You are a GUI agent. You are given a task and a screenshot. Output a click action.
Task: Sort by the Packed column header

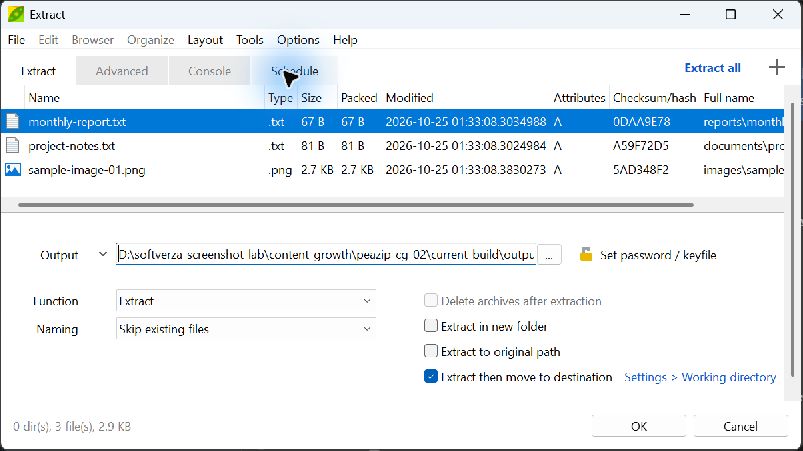click(x=359, y=97)
